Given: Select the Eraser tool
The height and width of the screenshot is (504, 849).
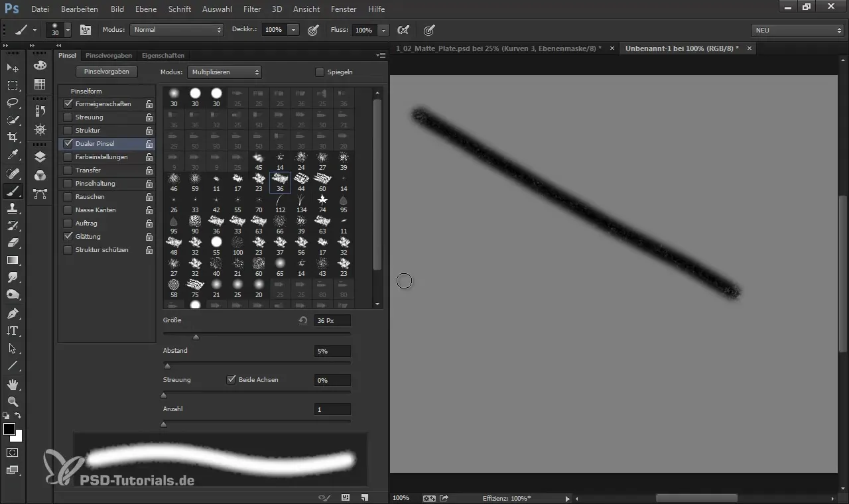Looking at the screenshot, I should point(13,243).
